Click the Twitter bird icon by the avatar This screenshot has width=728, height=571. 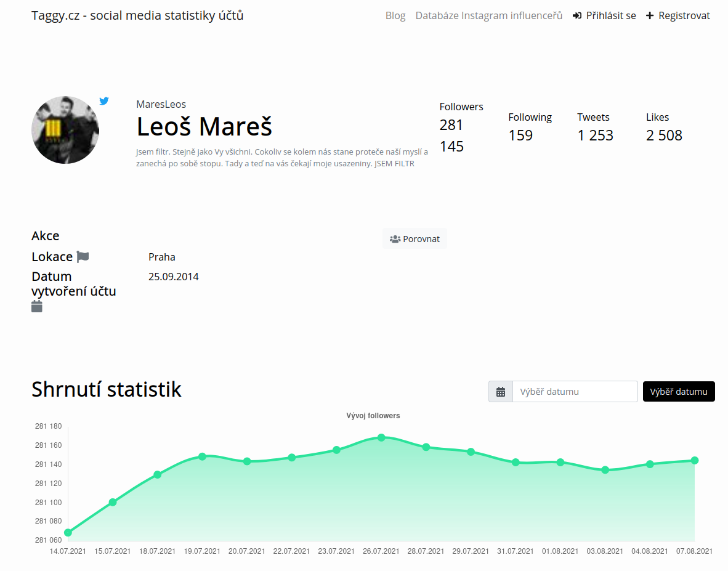tap(104, 101)
